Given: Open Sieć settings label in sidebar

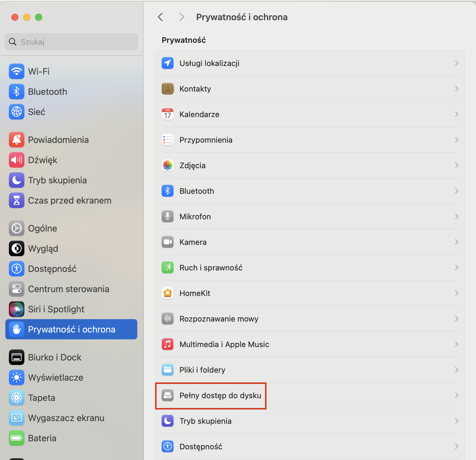Looking at the screenshot, I should [37, 112].
